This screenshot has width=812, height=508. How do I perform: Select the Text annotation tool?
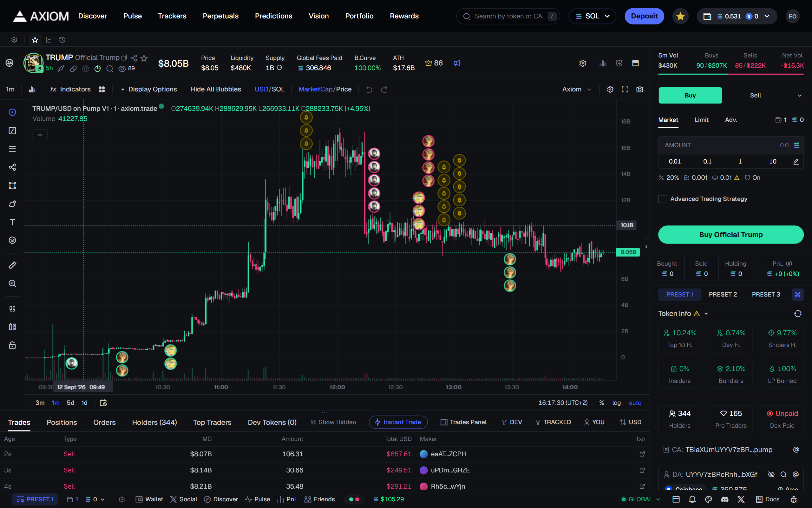12,222
